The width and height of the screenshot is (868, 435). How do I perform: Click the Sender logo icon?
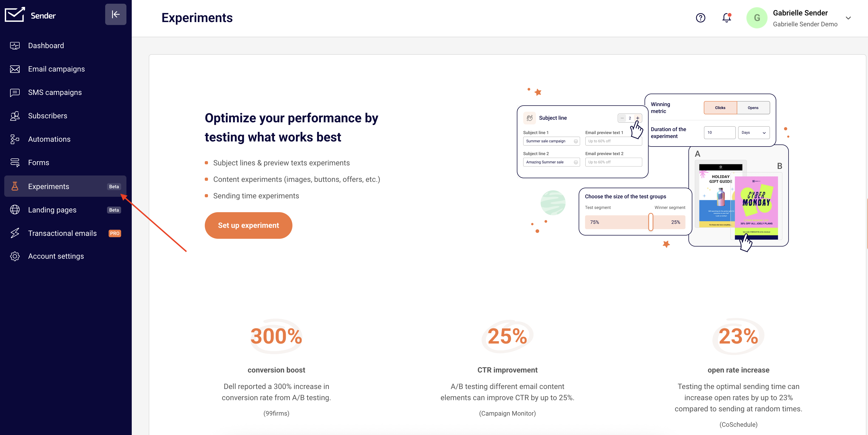coord(15,15)
